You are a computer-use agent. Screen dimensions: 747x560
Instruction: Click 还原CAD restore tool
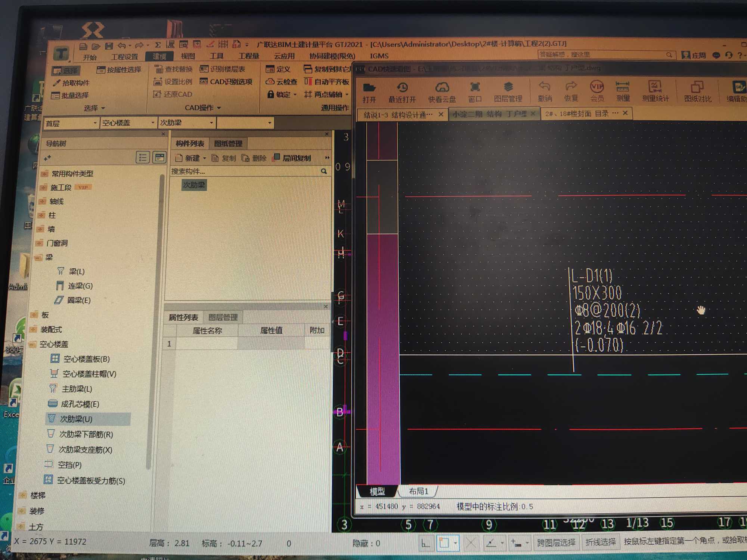[x=173, y=94]
